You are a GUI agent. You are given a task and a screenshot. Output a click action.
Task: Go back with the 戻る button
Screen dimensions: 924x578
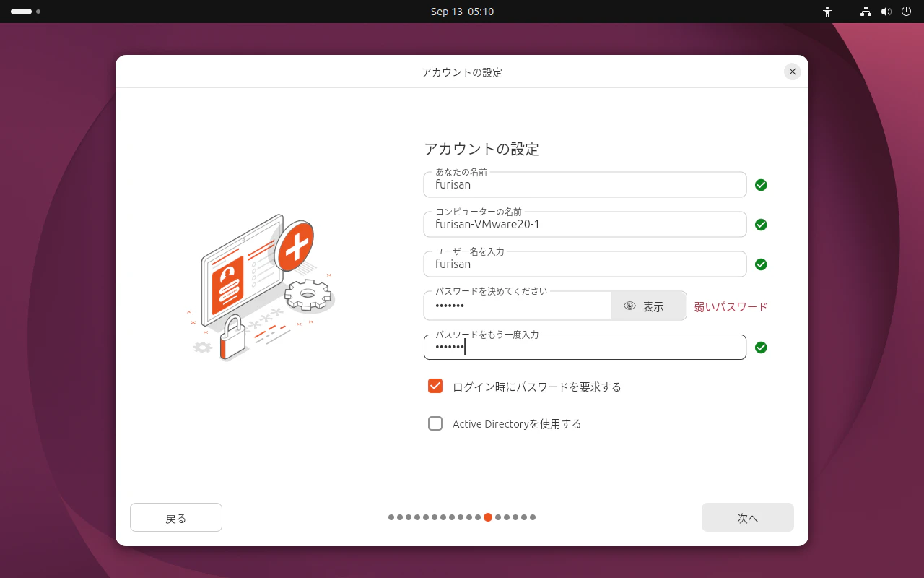pyautogui.click(x=176, y=517)
